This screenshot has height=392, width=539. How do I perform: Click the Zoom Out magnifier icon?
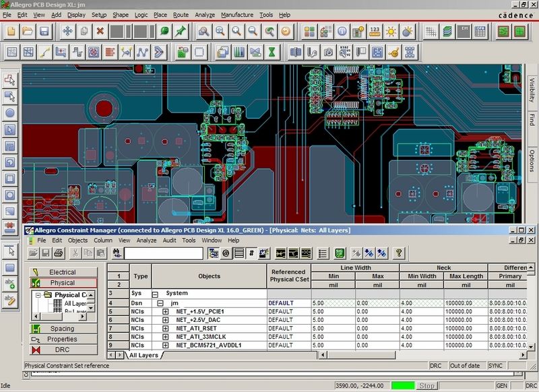[x=253, y=32]
